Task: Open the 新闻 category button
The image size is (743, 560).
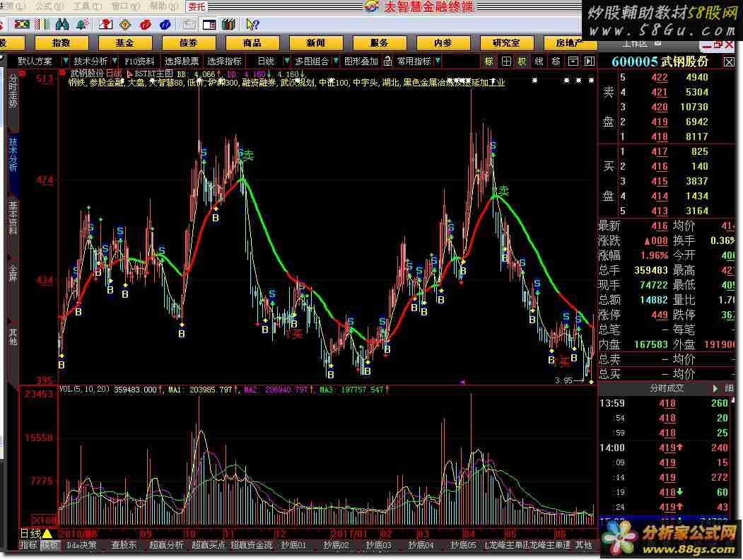Action: [315, 43]
